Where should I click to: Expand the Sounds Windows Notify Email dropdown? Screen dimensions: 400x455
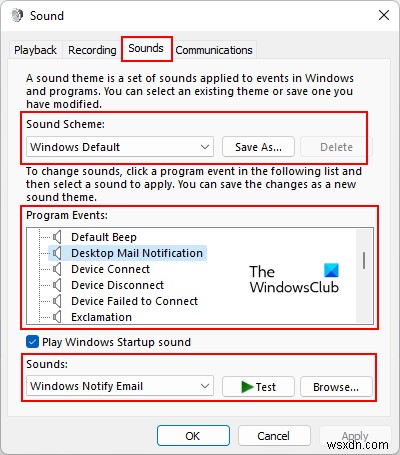coord(120,386)
